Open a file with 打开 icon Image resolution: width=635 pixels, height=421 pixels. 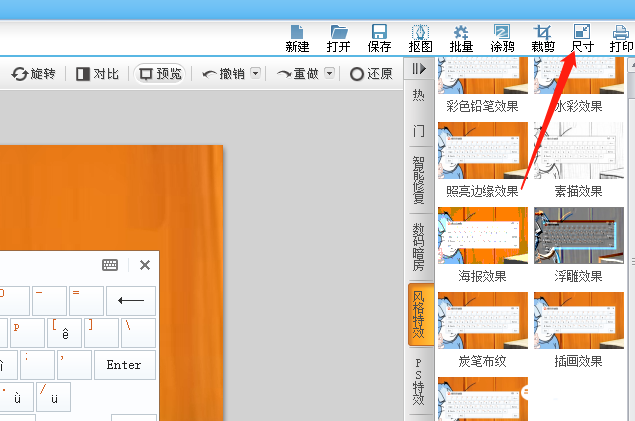coord(339,38)
